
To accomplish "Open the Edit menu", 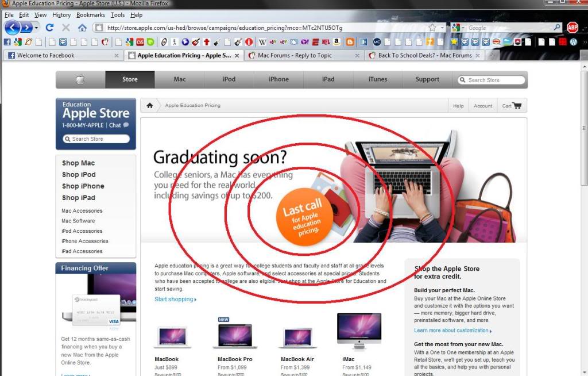I will (x=24, y=15).
